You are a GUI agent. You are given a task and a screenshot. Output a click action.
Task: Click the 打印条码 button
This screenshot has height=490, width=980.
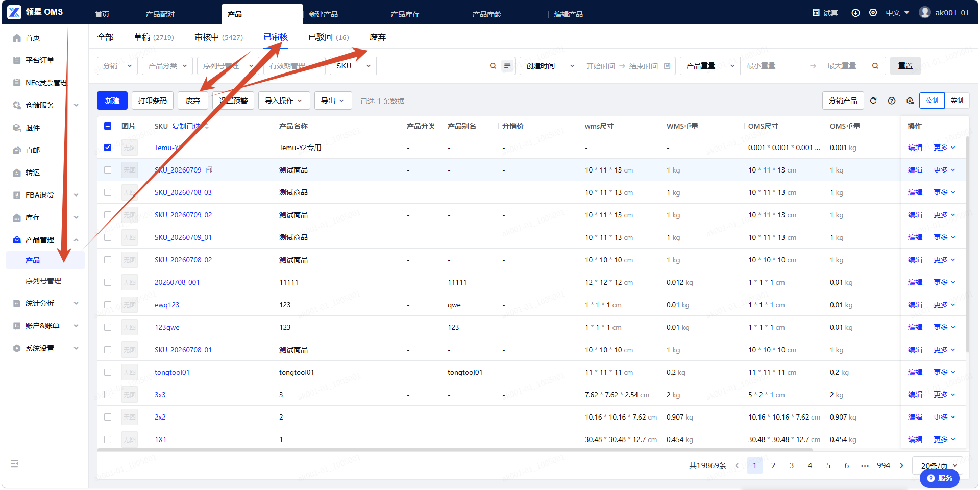point(153,101)
